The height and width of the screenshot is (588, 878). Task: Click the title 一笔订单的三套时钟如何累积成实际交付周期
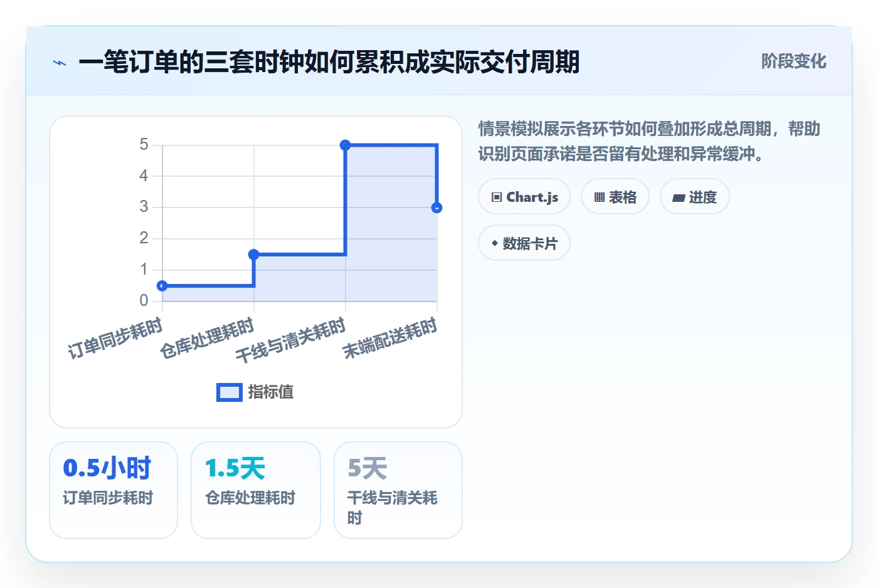pyautogui.click(x=329, y=62)
